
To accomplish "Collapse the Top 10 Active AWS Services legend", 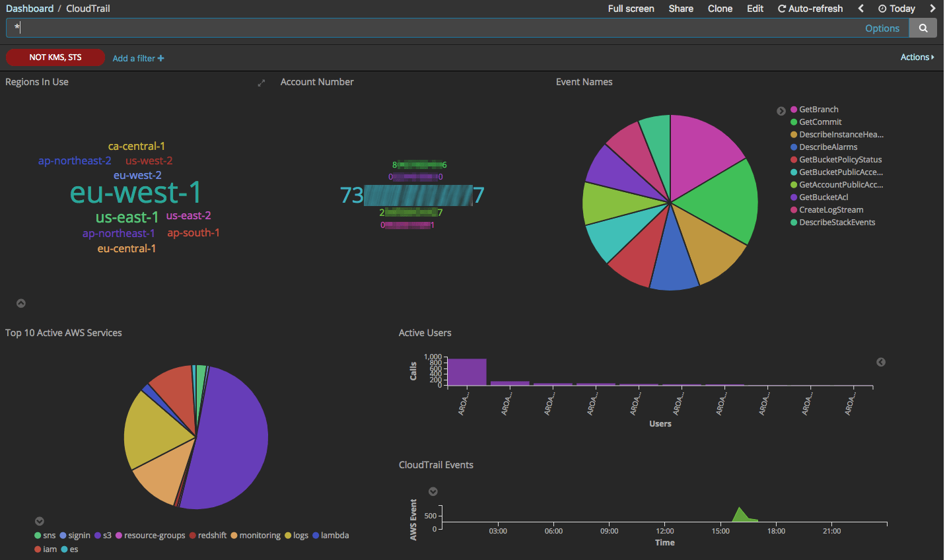I will (x=39, y=521).
